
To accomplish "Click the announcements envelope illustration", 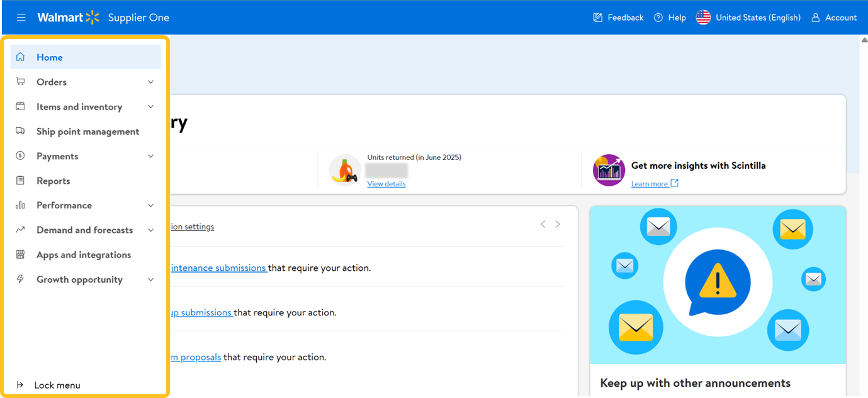I will (x=718, y=285).
